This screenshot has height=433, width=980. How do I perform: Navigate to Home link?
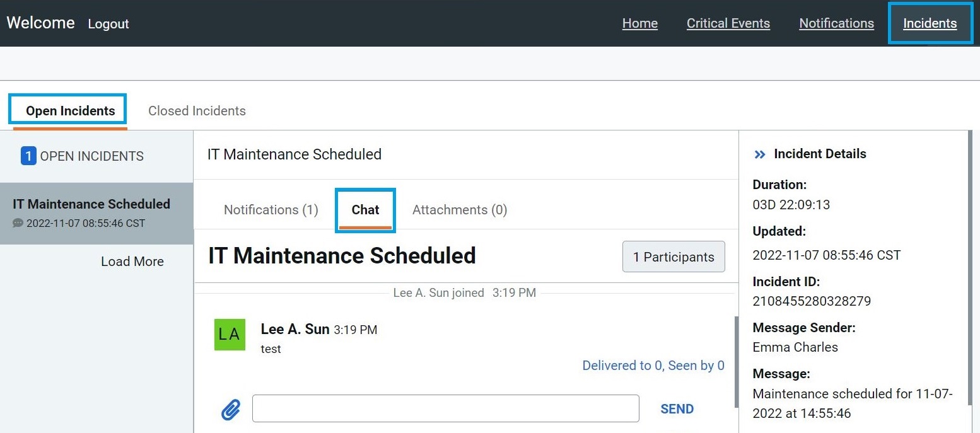point(639,23)
